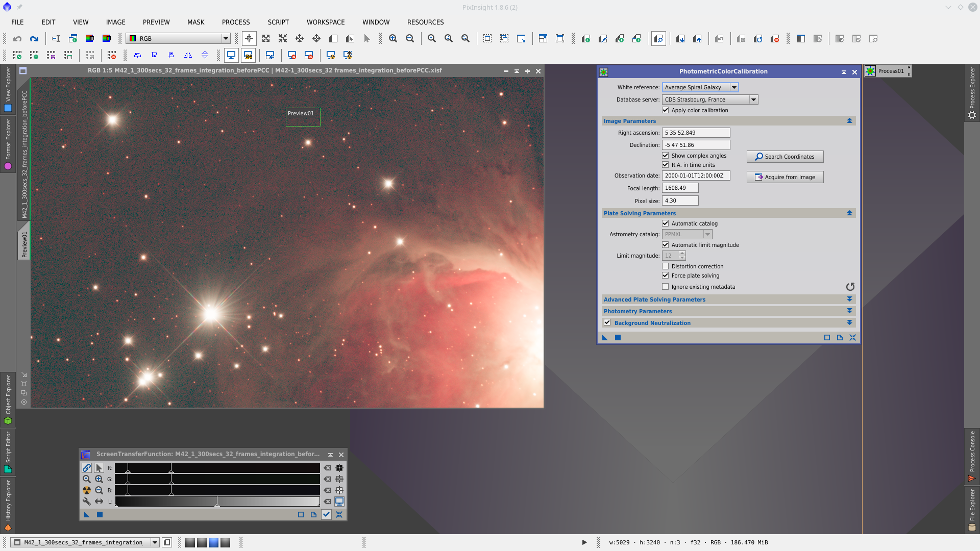Click the STF nuclear auto-stretch icon
The height and width of the screenshot is (551, 980).
87,490
